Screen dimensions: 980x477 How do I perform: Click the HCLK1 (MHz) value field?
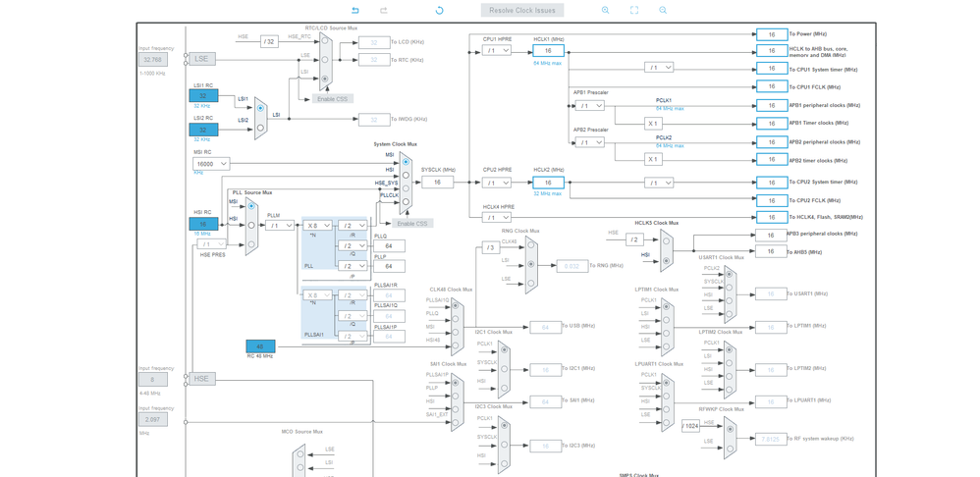(x=548, y=51)
